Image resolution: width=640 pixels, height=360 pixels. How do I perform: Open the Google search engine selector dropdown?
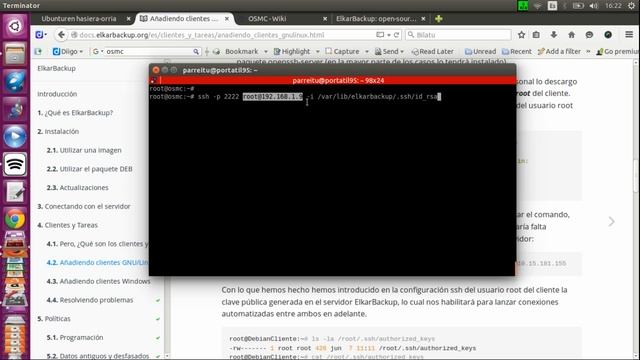[98, 51]
